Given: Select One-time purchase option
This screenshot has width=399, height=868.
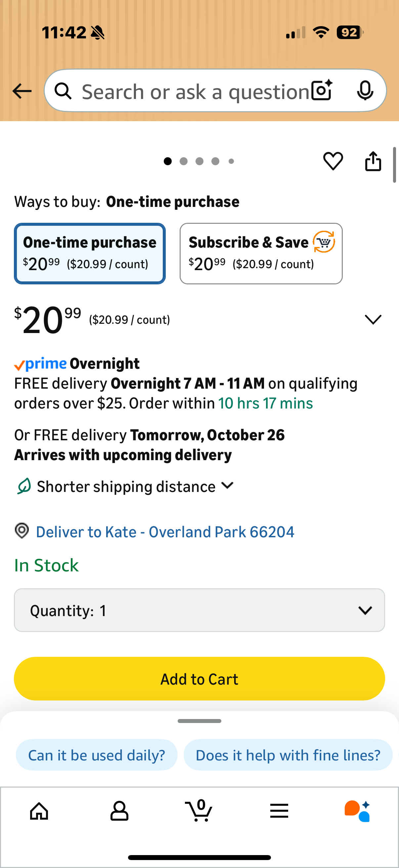Looking at the screenshot, I should pos(90,253).
